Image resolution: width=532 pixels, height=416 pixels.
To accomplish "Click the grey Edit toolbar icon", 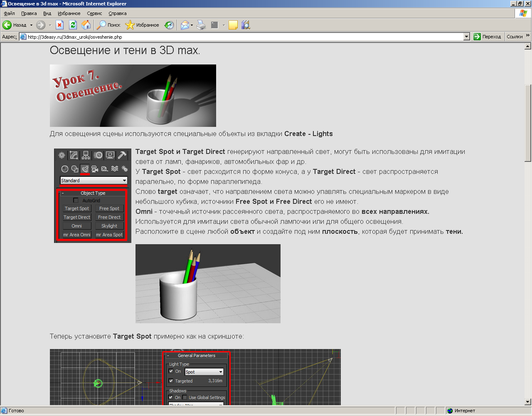I will tap(214, 25).
